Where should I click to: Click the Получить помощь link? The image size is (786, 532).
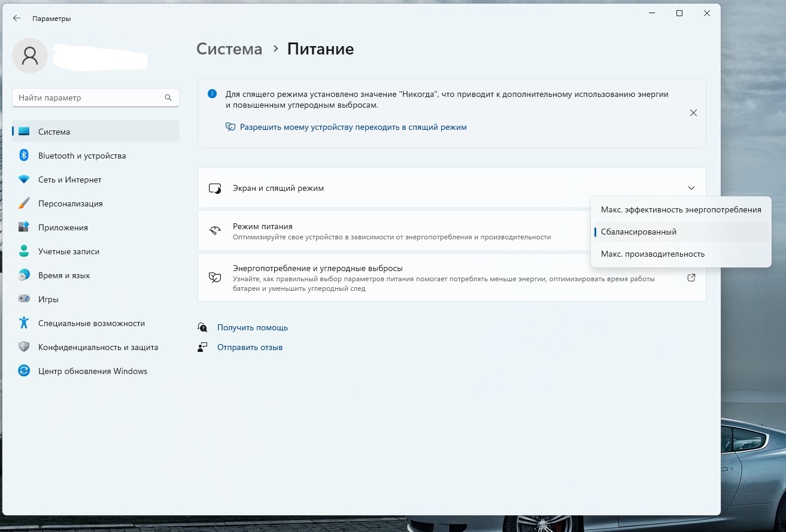253,328
